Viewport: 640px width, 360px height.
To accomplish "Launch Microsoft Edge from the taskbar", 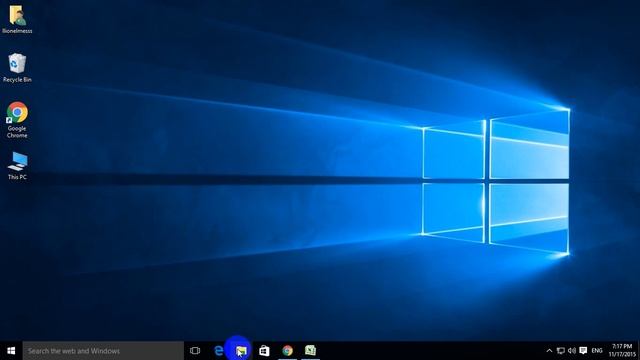I will coord(218,351).
